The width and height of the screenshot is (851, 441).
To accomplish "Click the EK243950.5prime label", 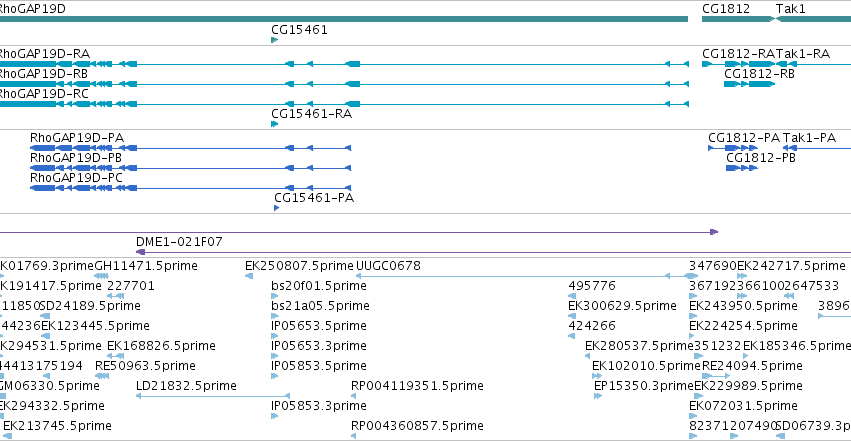I will [x=743, y=306].
